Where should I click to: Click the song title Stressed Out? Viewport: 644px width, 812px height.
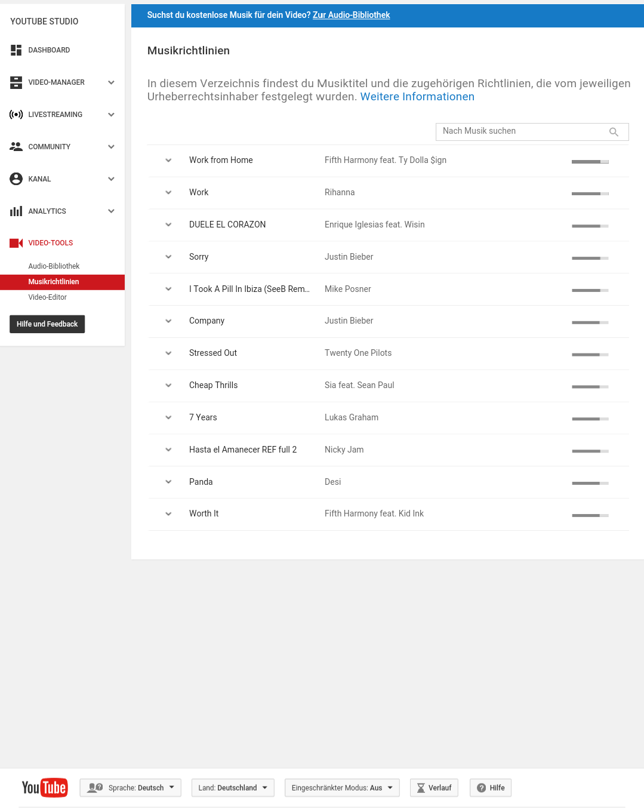pyautogui.click(x=213, y=353)
